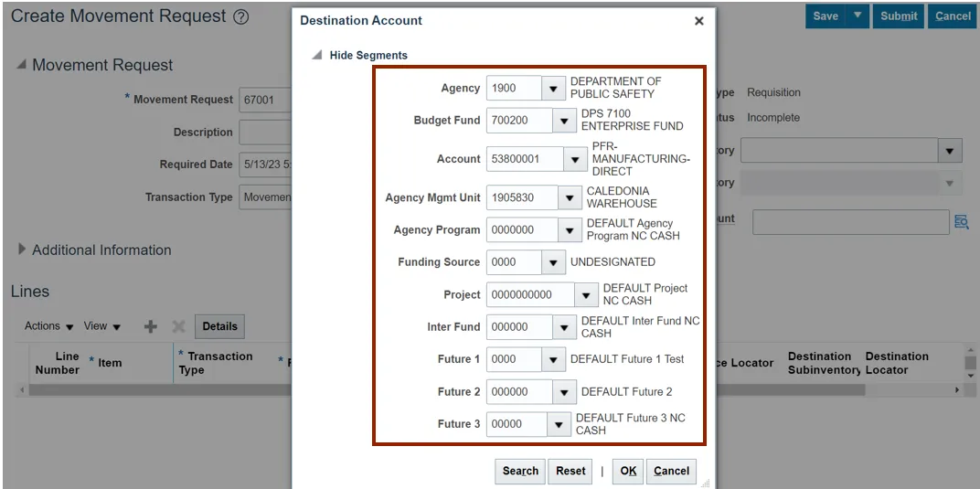The width and height of the screenshot is (980, 489).
Task: Open the Agency dropdown list
Action: point(553,89)
